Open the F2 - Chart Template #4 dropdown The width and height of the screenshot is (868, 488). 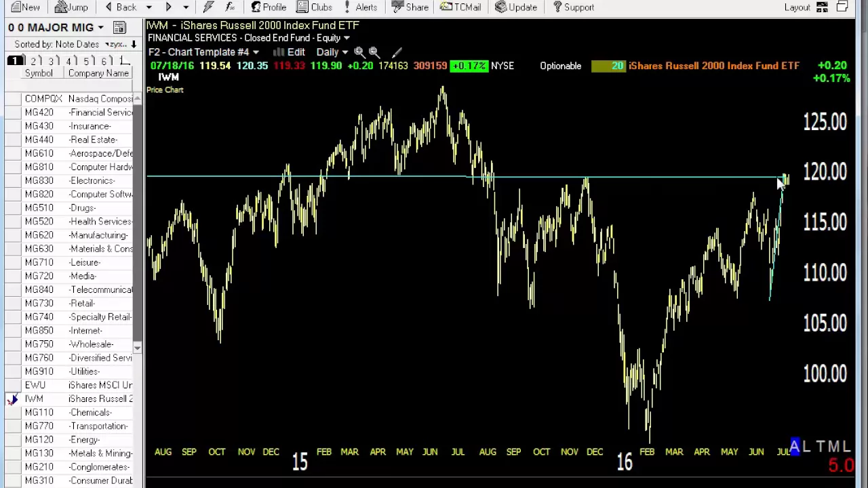pos(203,52)
